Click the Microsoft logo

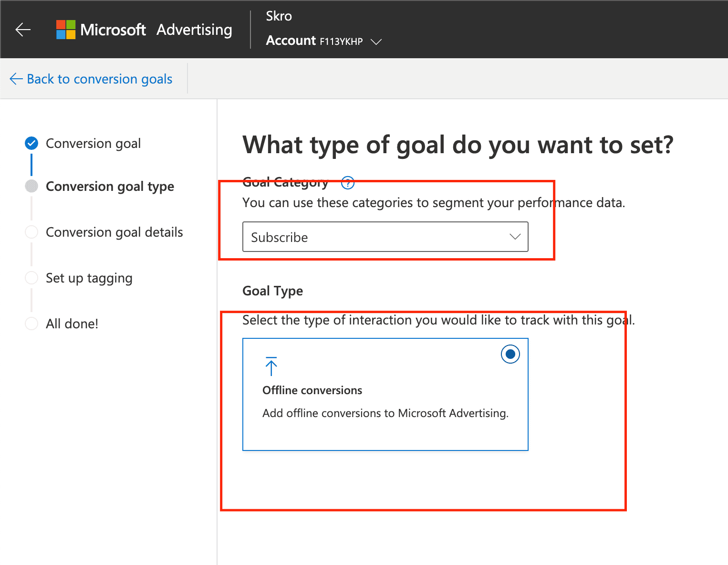(66, 30)
